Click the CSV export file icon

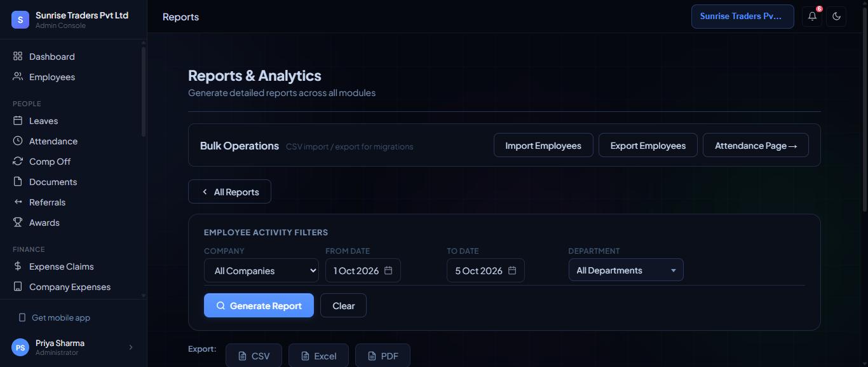pyautogui.click(x=242, y=356)
